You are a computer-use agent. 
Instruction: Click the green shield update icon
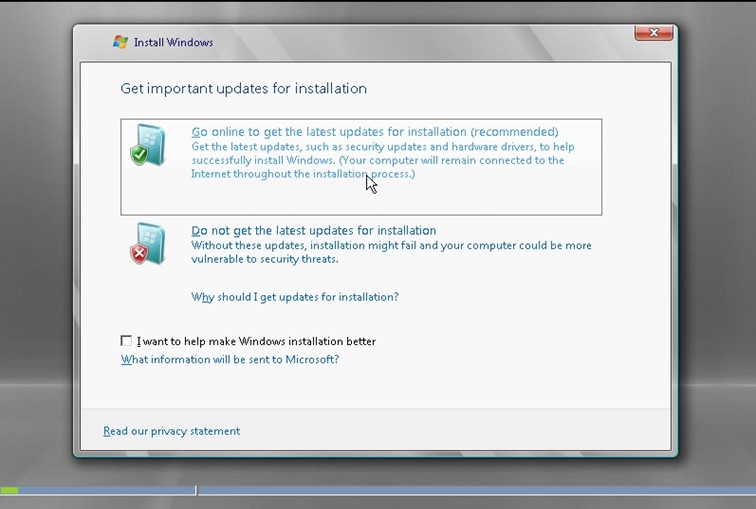click(146, 146)
